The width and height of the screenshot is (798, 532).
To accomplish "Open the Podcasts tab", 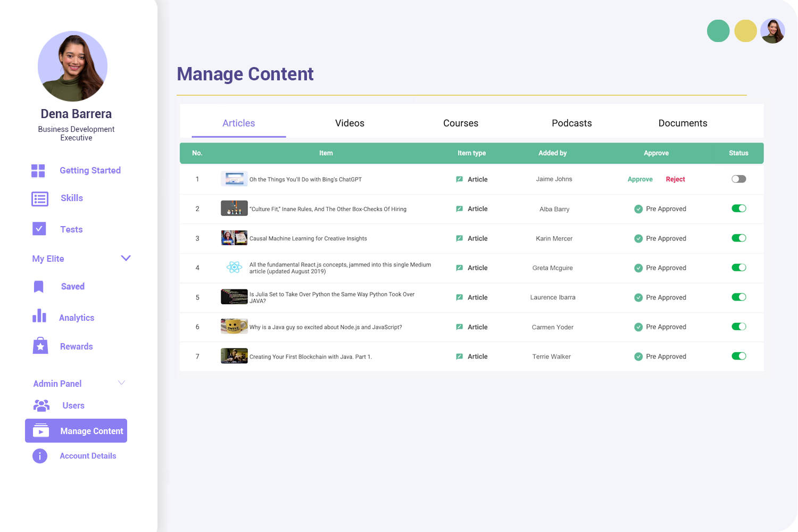I will tap(571, 123).
